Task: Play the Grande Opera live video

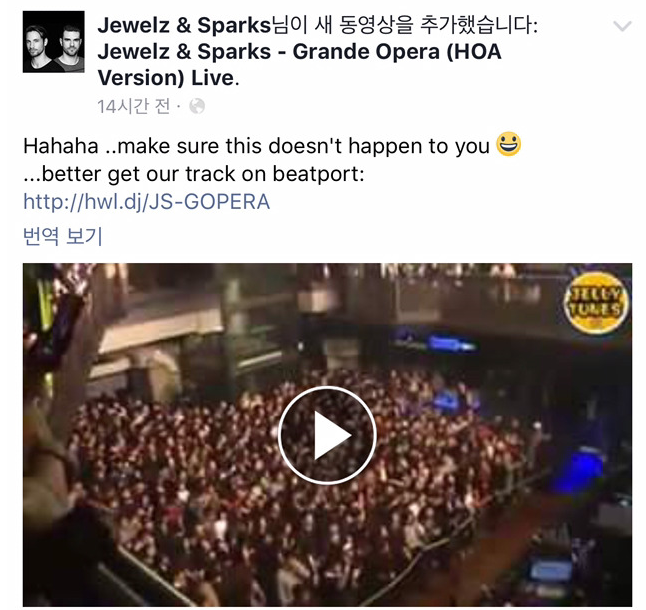Action: [327, 435]
